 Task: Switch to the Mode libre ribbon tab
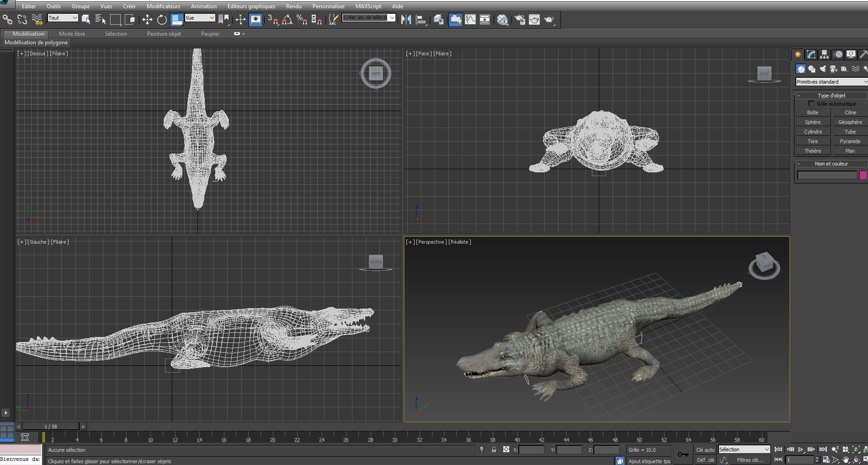[72, 34]
